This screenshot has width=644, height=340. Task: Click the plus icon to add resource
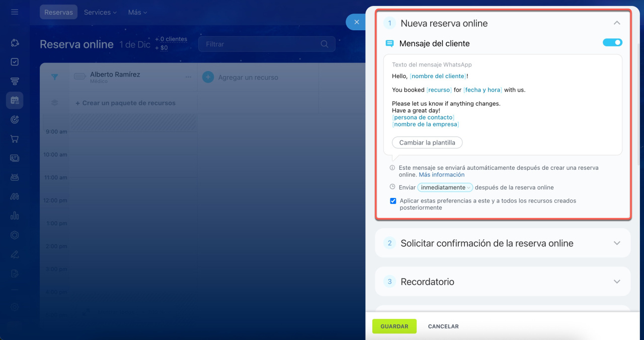pyautogui.click(x=208, y=77)
